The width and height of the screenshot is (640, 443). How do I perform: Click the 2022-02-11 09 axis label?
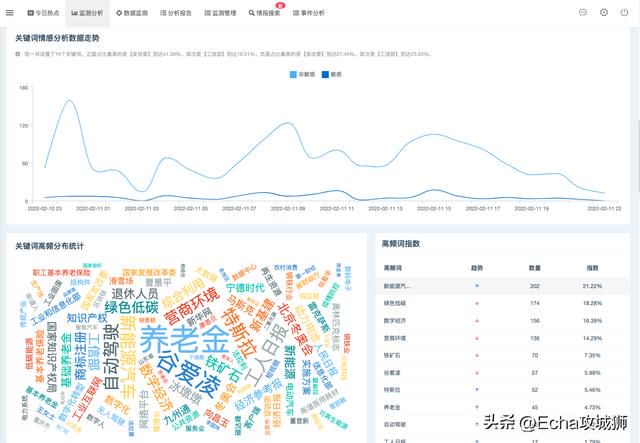tap(288, 209)
